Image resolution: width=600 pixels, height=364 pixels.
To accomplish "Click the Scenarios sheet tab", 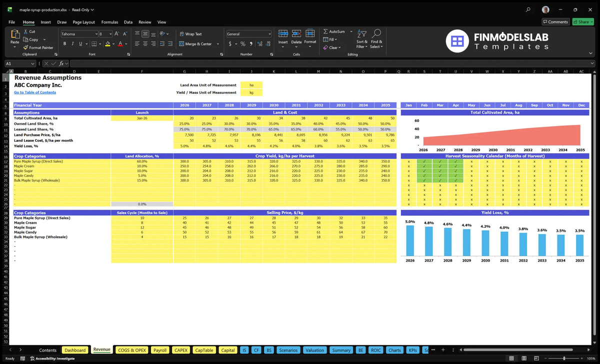I will coord(288,350).
